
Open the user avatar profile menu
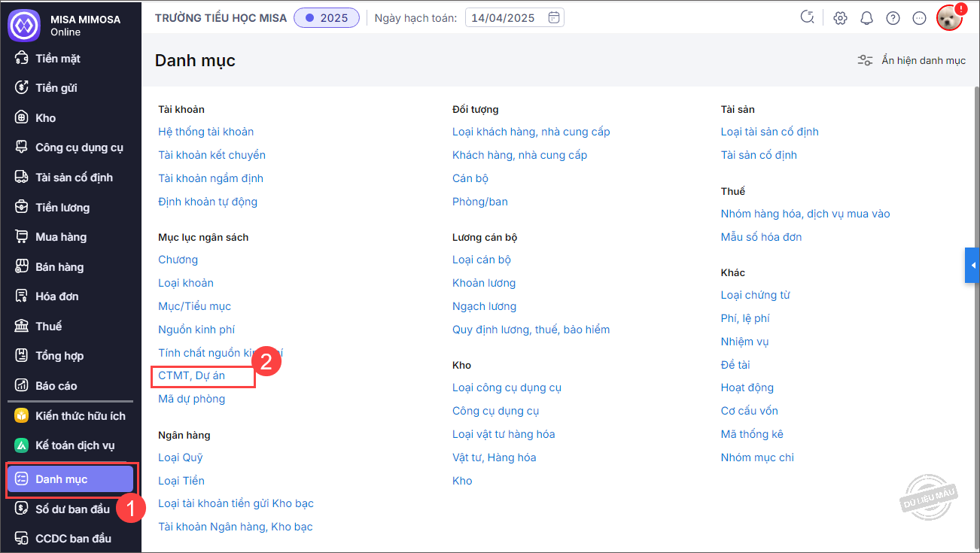pyautogui.click(x=949, y=18)
